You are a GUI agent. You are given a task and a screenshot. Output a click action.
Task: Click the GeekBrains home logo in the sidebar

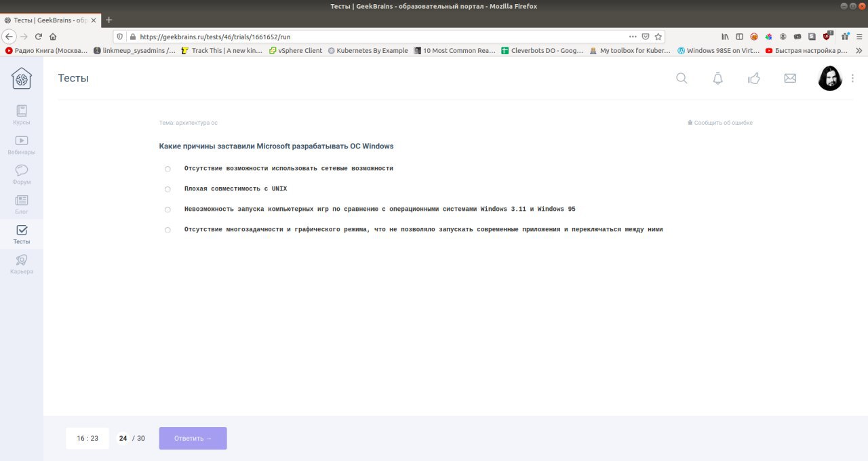pyautogui.click(x=22, y=79)
